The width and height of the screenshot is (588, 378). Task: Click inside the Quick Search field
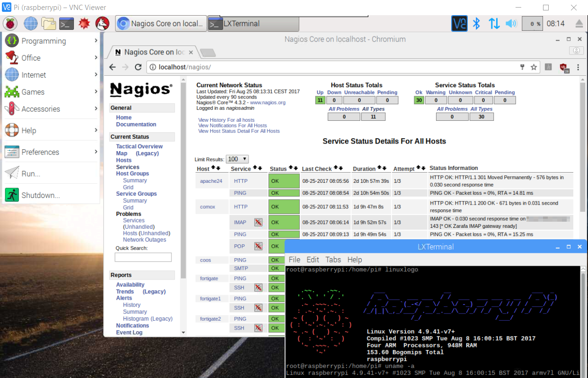tap(143, 257)
